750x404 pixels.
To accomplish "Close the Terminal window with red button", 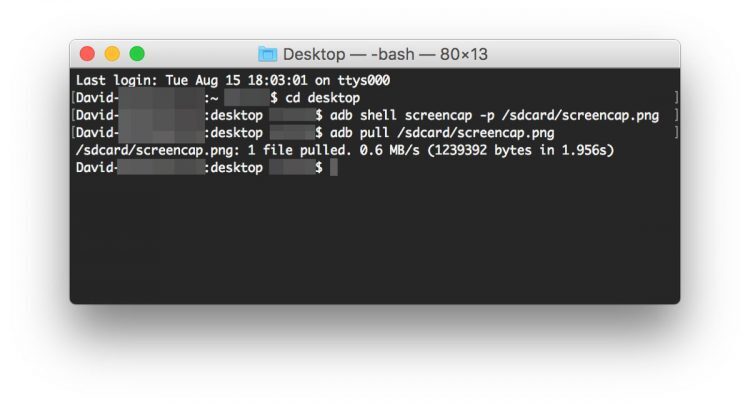I will (x=87, y=54).
